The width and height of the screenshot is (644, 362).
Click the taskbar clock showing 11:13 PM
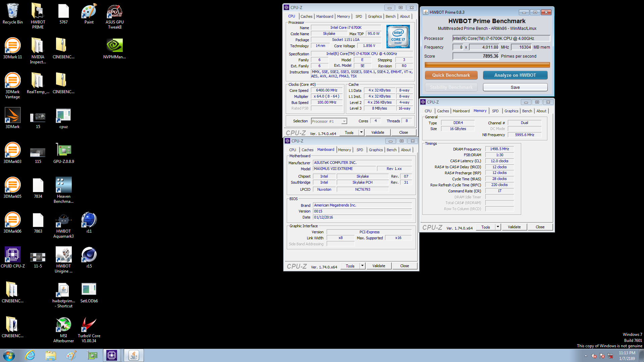tap(627, 356)
